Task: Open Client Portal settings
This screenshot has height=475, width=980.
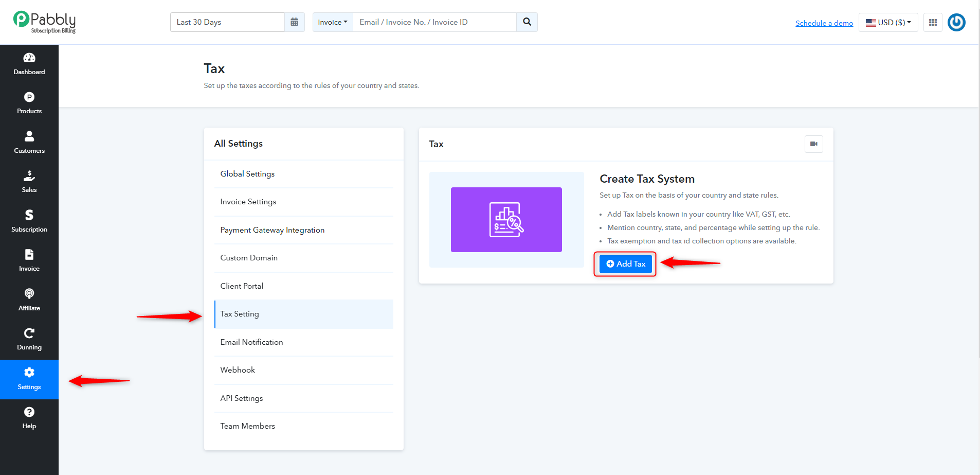Action: [304, 286]
